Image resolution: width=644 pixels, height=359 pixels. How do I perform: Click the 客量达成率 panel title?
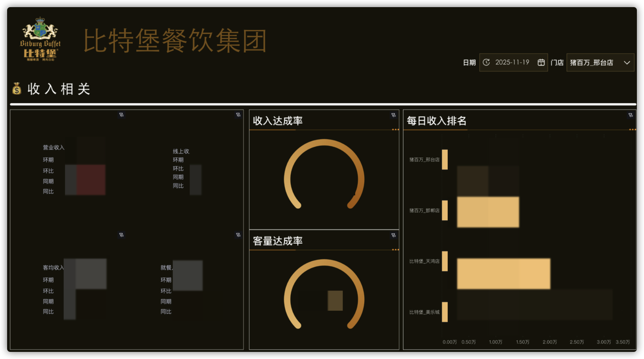[x=278, y=241]
